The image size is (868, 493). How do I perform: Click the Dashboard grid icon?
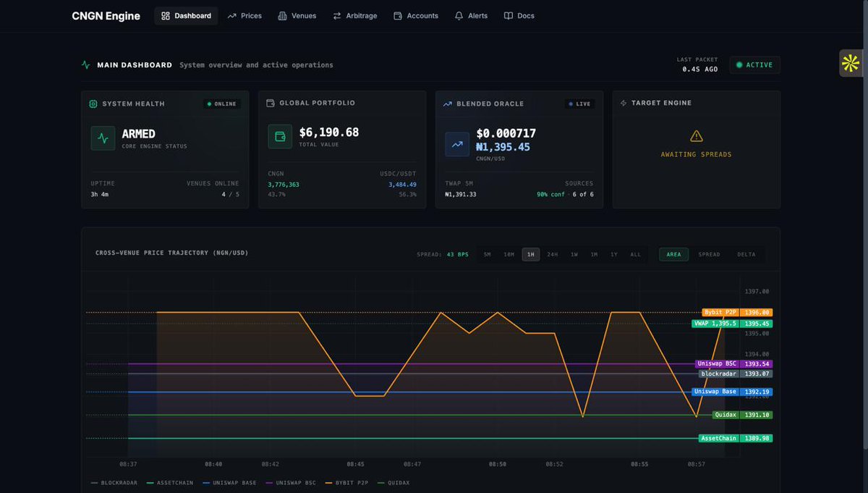[x=166, y=16]
